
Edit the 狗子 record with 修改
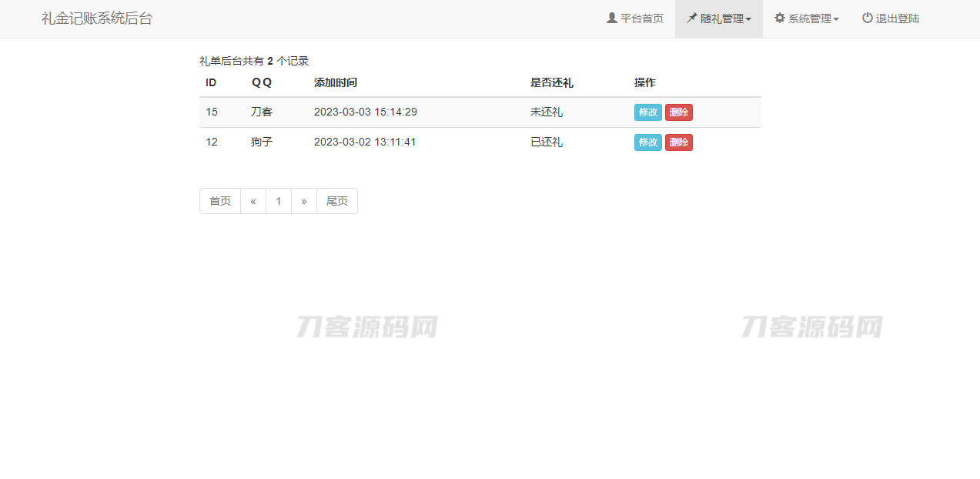647,142
